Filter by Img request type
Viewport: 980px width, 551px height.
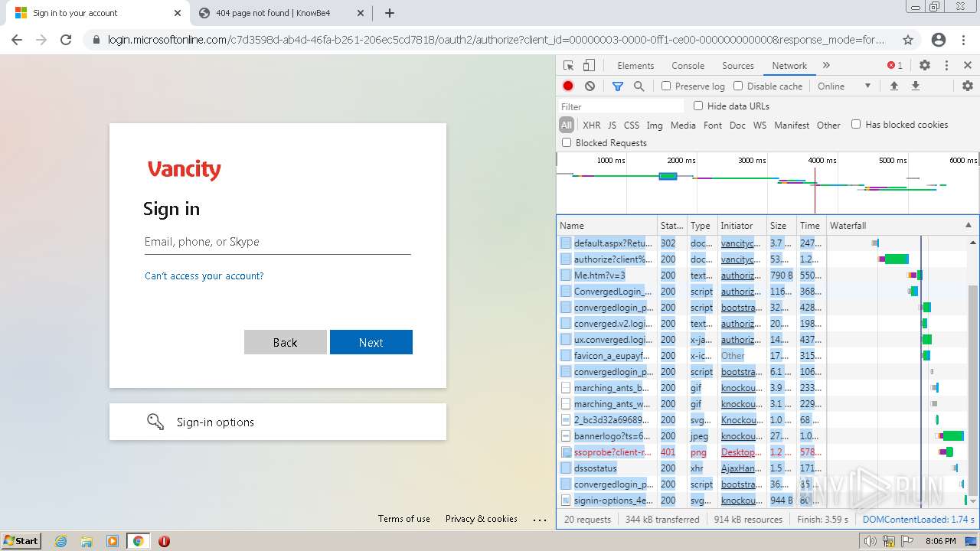point(655,126)
